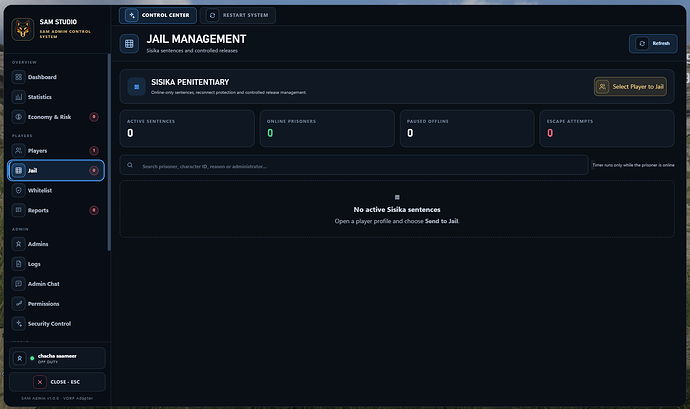This screenshot has width=690, height=409.
Task: Open the Admin Chat menu item
Action: coord(56,284)
